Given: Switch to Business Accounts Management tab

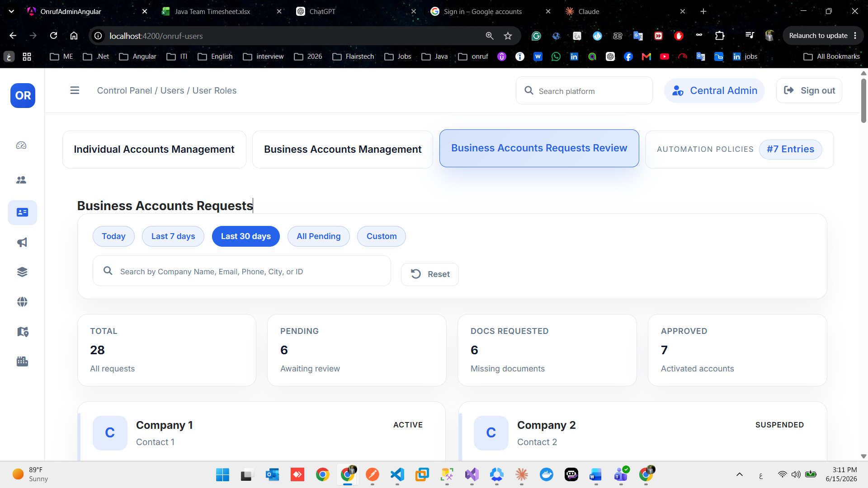Looking at the screenshot, I should click(x=343, y=150).
